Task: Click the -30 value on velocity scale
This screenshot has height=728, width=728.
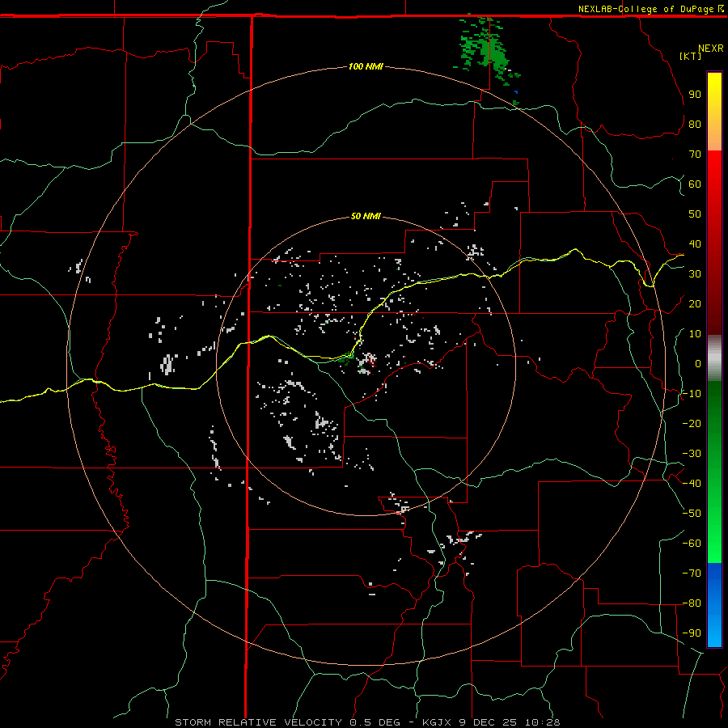Action: pyautogui.click(x=692, y=454)
